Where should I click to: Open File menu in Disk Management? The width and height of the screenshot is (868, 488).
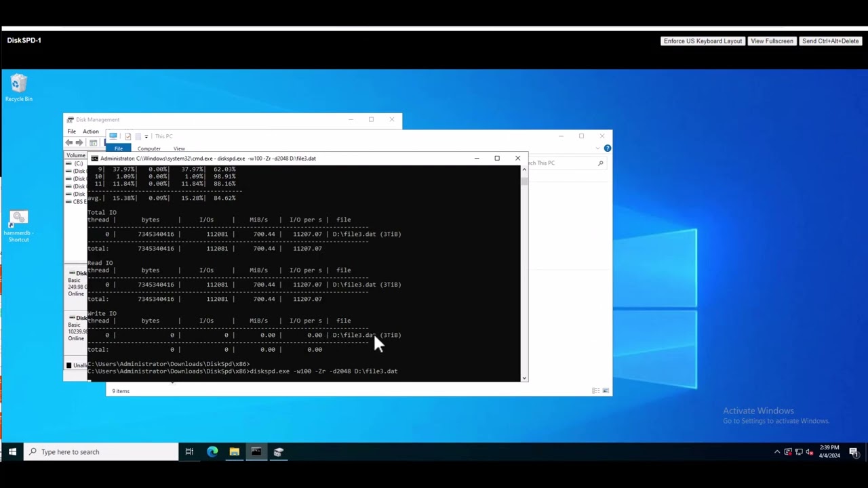pyautogui.click(x=71, y=131)
